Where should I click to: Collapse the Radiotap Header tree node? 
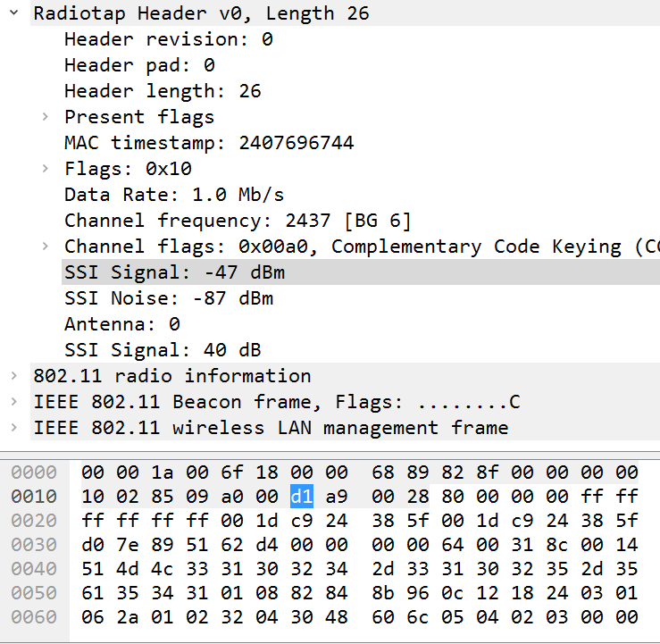coord(14,13)
